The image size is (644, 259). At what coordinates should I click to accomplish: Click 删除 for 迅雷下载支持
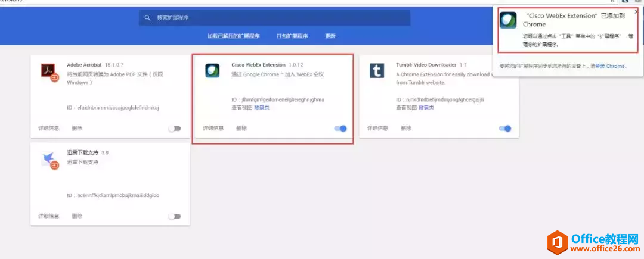(77, 216)
